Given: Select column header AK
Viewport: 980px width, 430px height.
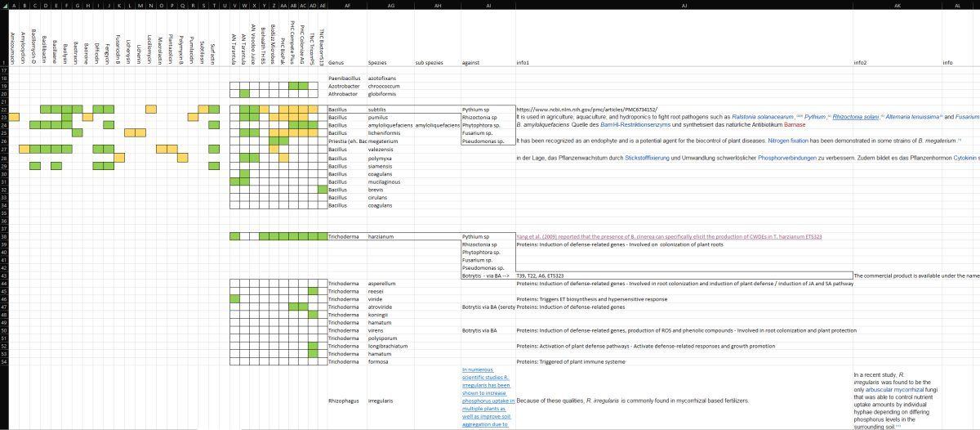Looking at the screenshot, I should tap(897, 4).
